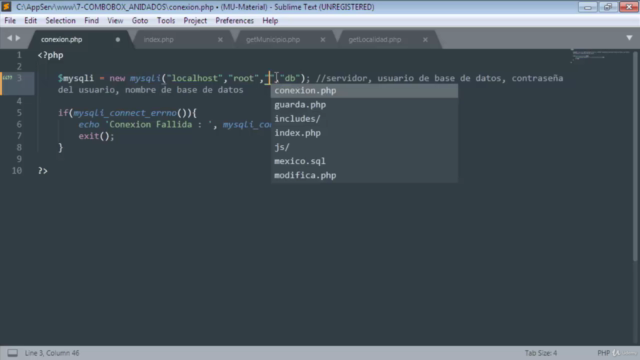
Task: Click Line 3, Column 46 status text
Action: 52,353
